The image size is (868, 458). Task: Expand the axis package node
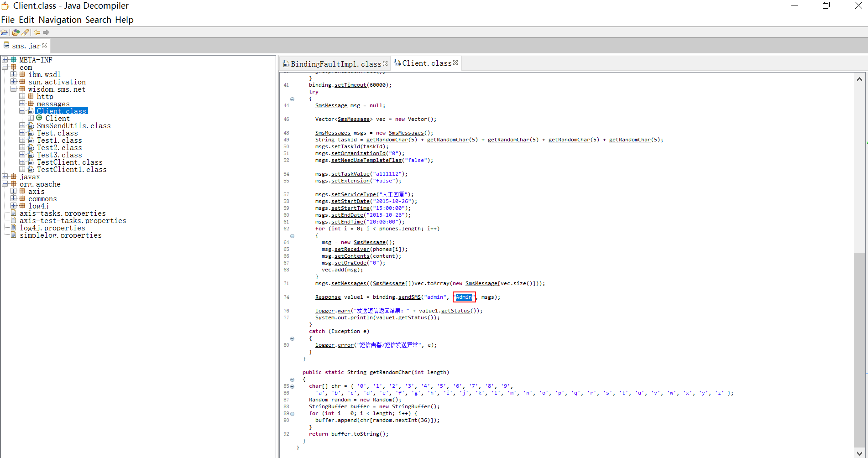tap(14, 191)
